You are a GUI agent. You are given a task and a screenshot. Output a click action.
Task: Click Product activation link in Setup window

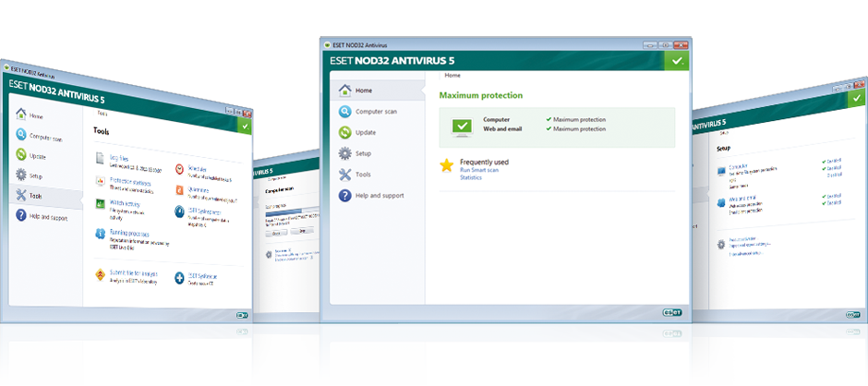[x=744, y=239]
